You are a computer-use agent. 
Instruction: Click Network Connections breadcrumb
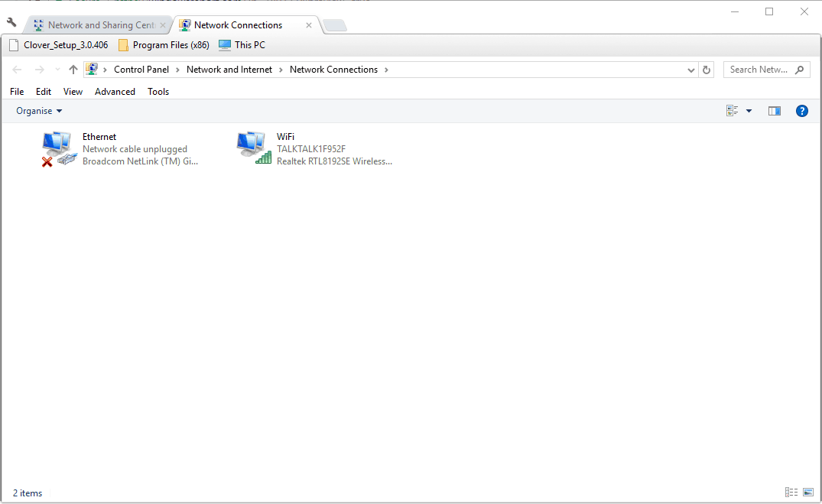pyautogui.click(x=333, y=70)
